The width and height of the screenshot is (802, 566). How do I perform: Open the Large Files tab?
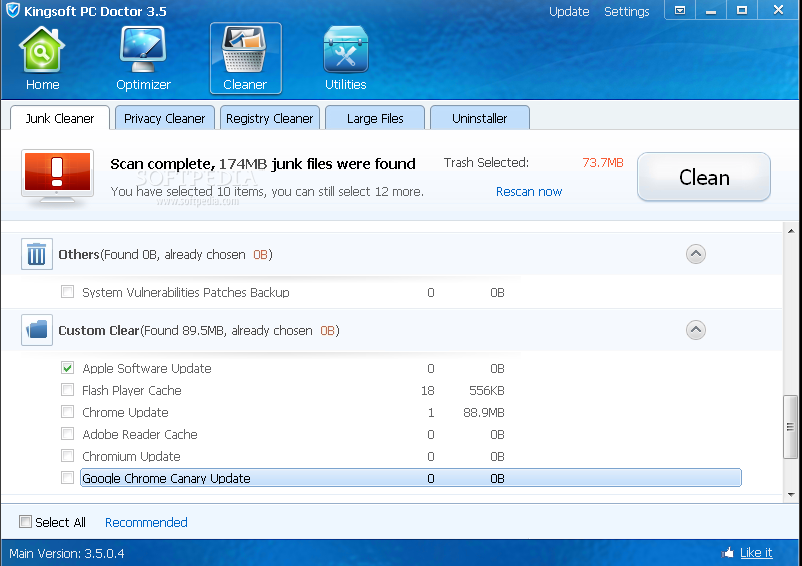(x=375, y=118)
